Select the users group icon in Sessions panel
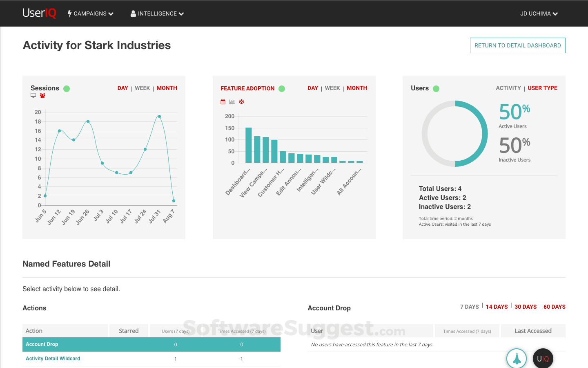The image size is (588, 368). click(42, 96)
